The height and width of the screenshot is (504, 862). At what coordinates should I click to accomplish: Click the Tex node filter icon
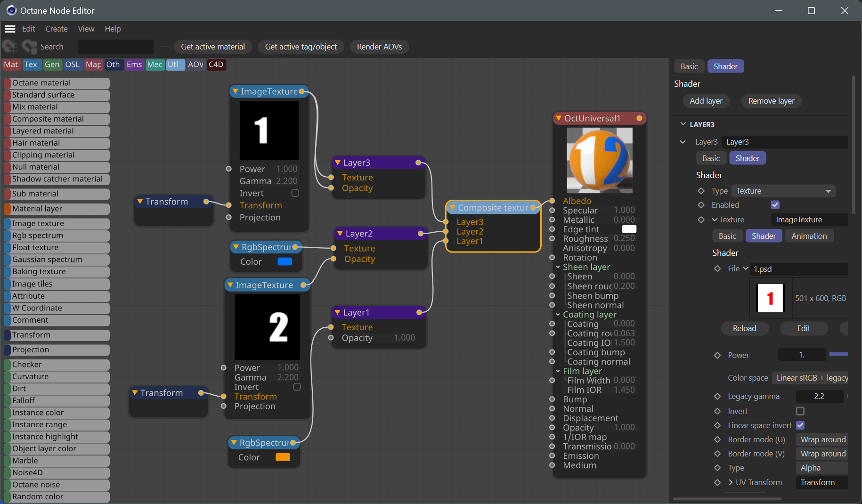[x=31, y=65]
